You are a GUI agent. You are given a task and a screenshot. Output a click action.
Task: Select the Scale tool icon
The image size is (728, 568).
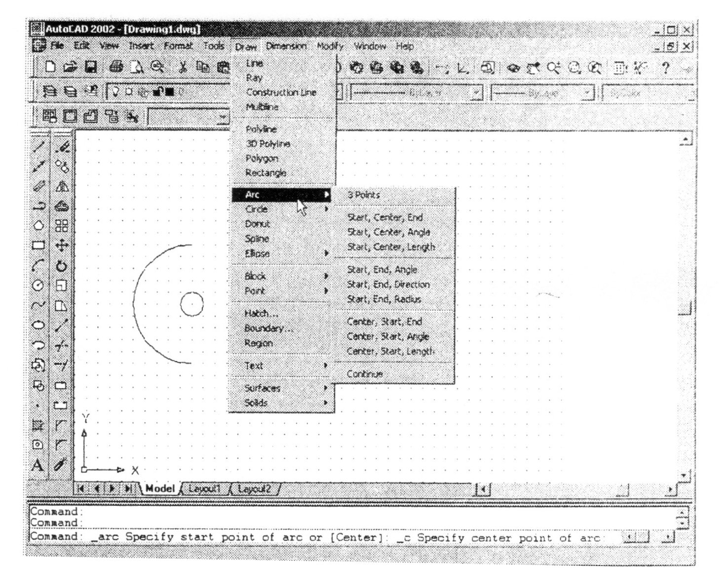pyautogui.click(x=62, y=285)
